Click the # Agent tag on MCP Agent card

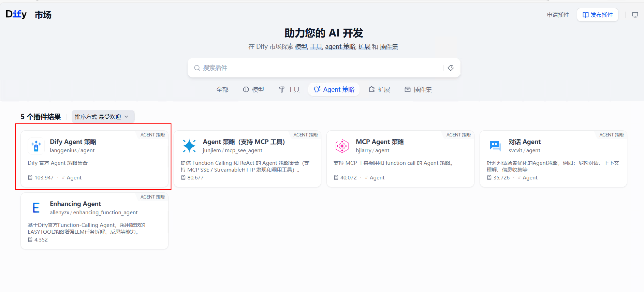[375, 178]
